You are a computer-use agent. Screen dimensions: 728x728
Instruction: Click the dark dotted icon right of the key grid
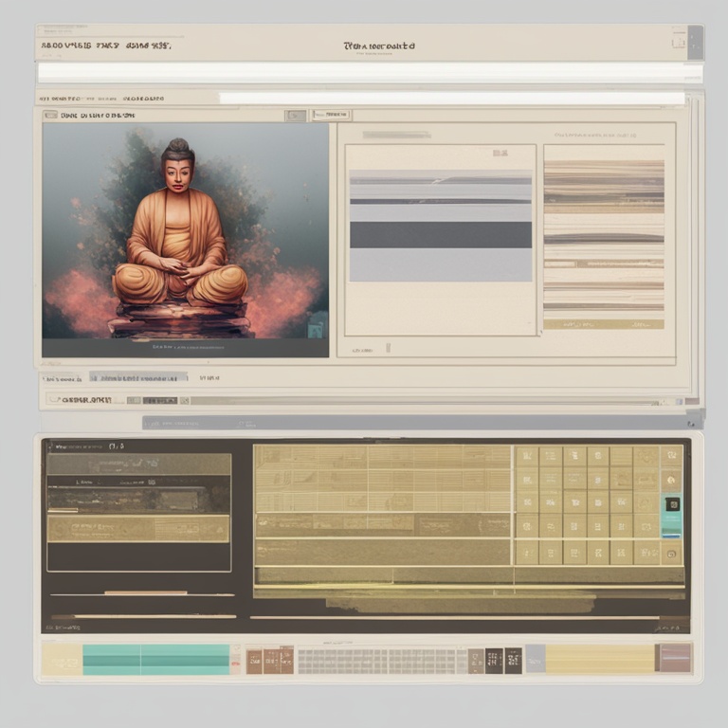(494, 660)
